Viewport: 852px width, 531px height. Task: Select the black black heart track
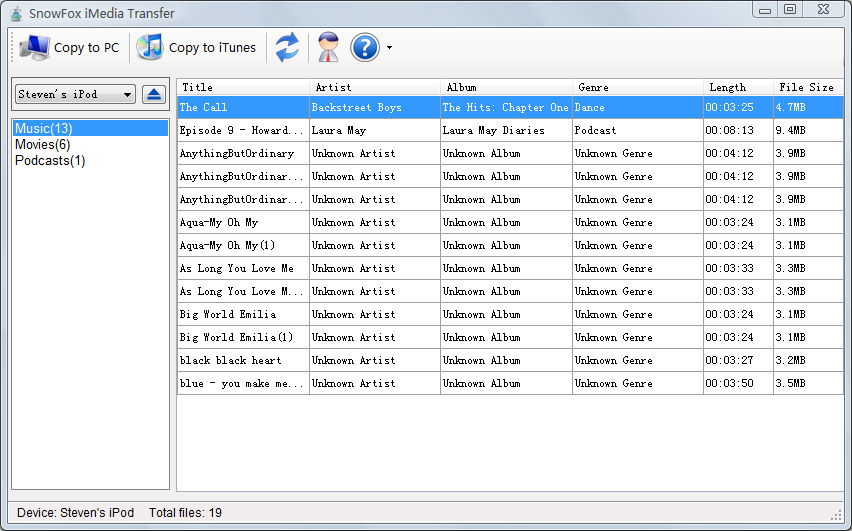click(x=243, y=360)
